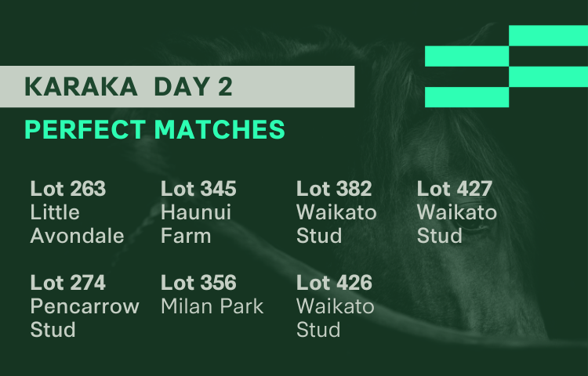Open Lot 356

point(198,283)
